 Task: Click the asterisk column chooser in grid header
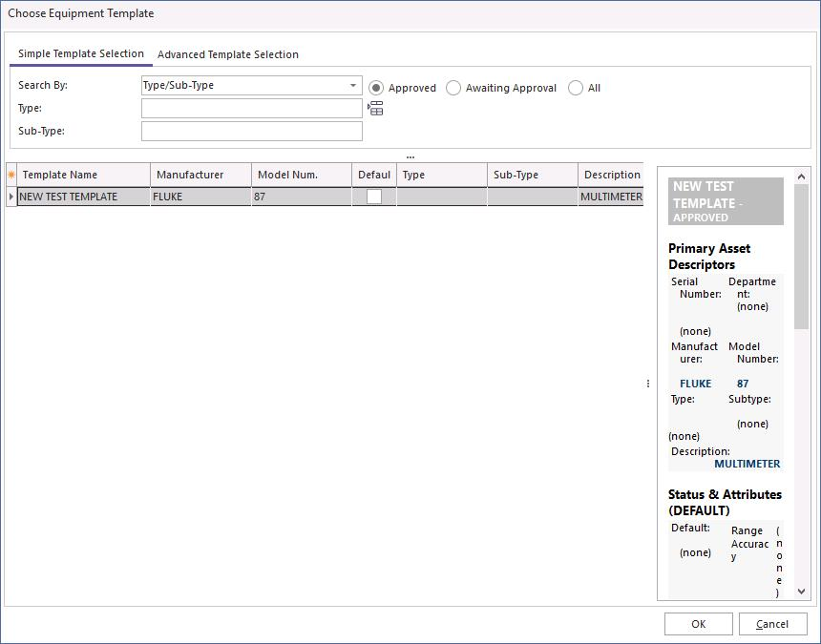coord(11,175)
